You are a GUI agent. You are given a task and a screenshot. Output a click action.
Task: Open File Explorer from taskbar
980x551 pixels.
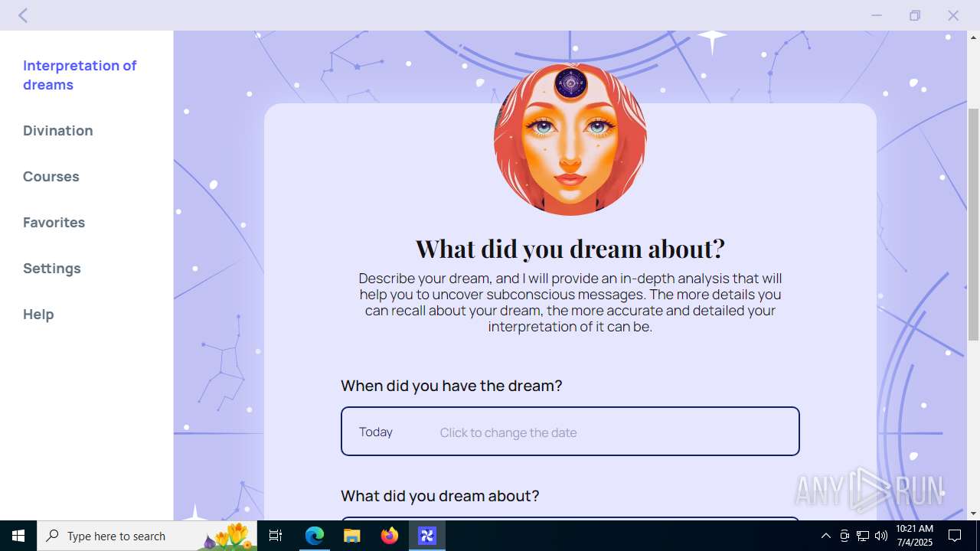pyautogui.click(x=352, y=536)
